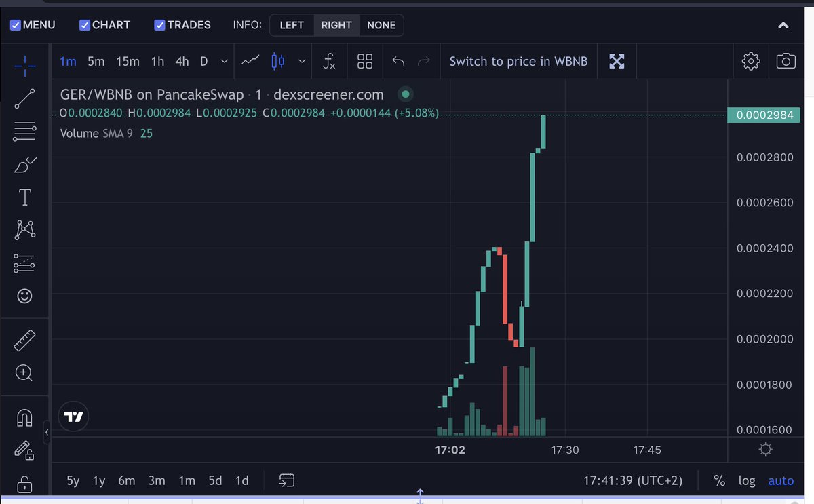814x504 pixels.
Task: Click Switch to price in WBNB
Action: [519, 61]
